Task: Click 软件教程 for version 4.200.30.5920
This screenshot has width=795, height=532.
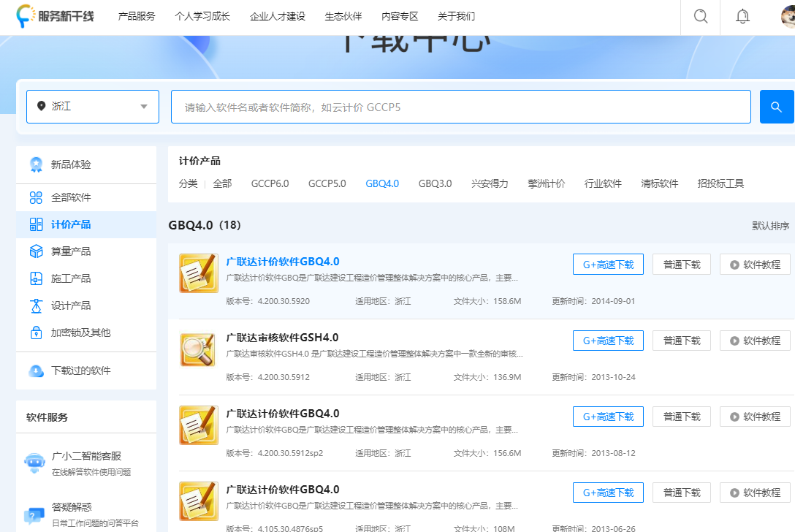Action: tap(755, 265)
